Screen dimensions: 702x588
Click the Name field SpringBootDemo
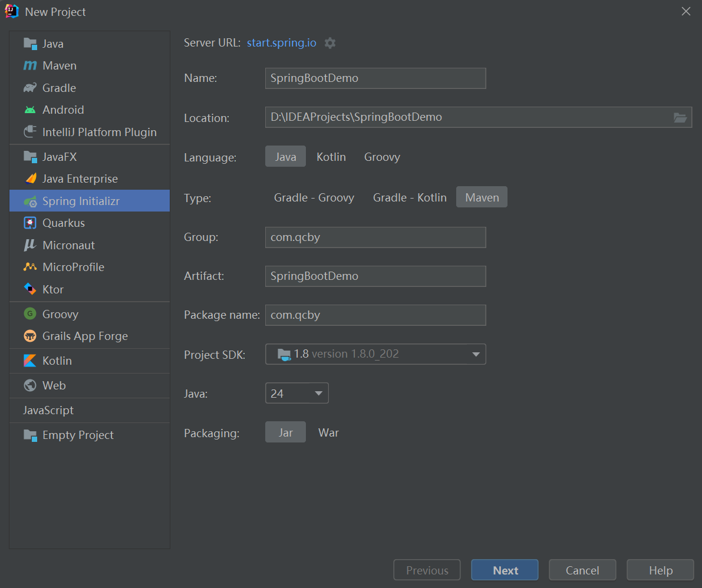(375, 78)
